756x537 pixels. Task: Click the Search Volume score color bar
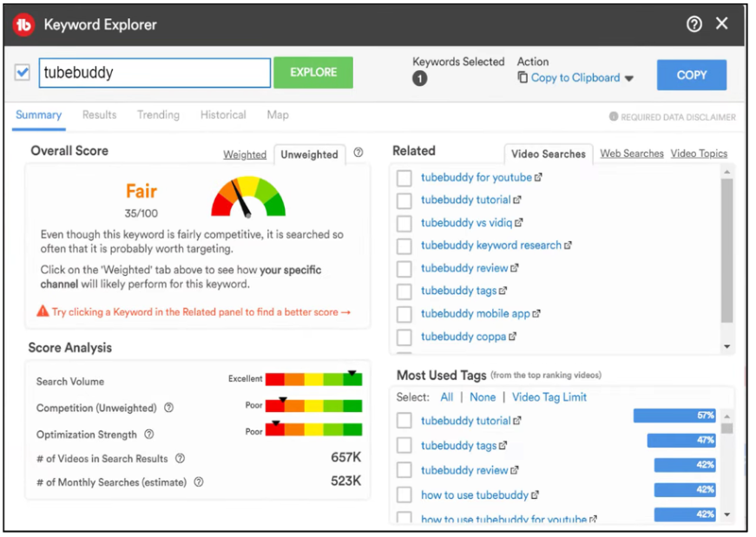pos(313,379)
